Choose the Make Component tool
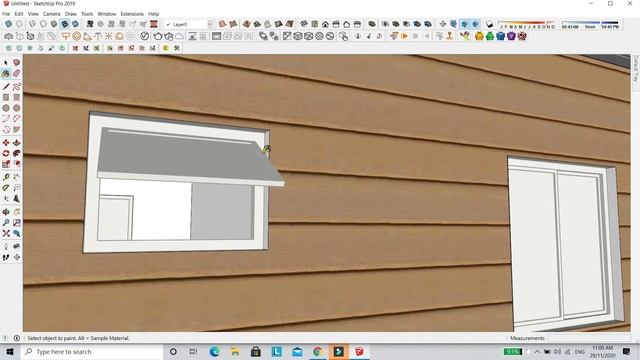The height and width of the screenshot is (360, 640). point(16,62)
